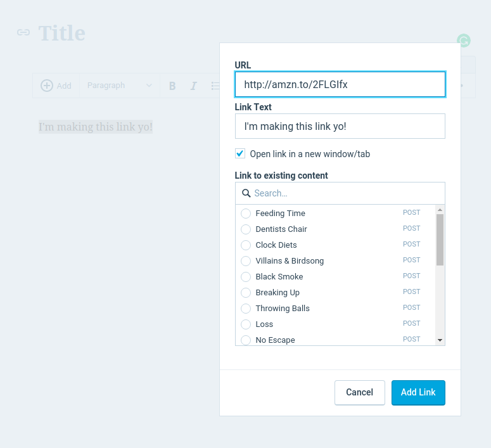Viewport: 491px width, 448px height.
Task: Click the green Grammarly icon
Action: tap(464, 41)
